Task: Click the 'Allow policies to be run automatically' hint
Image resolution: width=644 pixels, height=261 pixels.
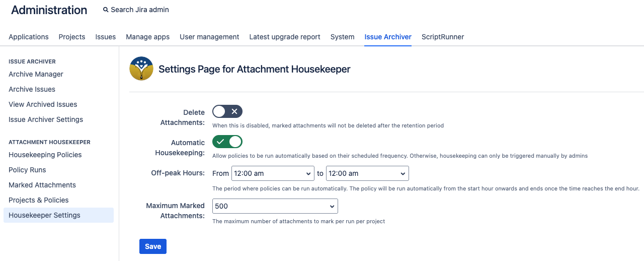Action: (400, 156)
